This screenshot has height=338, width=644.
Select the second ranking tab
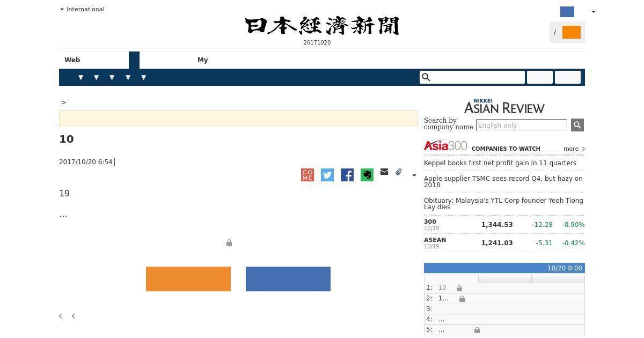coord(505,278)
